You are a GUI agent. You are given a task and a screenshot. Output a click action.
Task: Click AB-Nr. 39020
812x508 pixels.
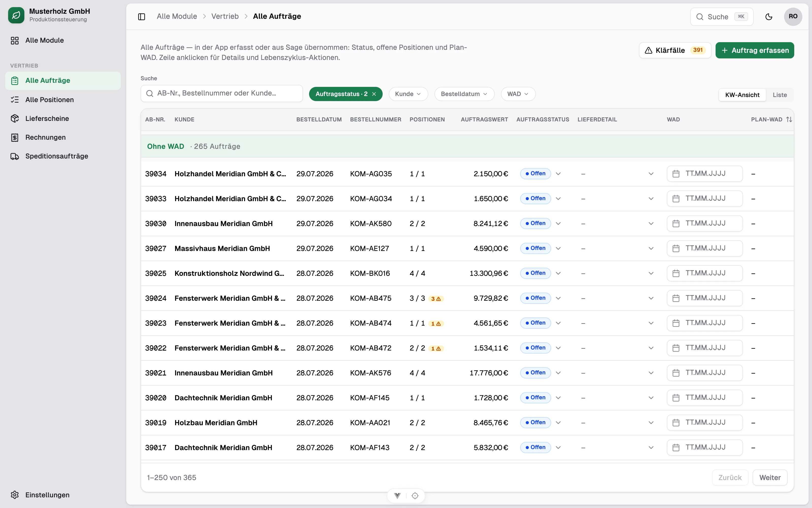point(156,398)
